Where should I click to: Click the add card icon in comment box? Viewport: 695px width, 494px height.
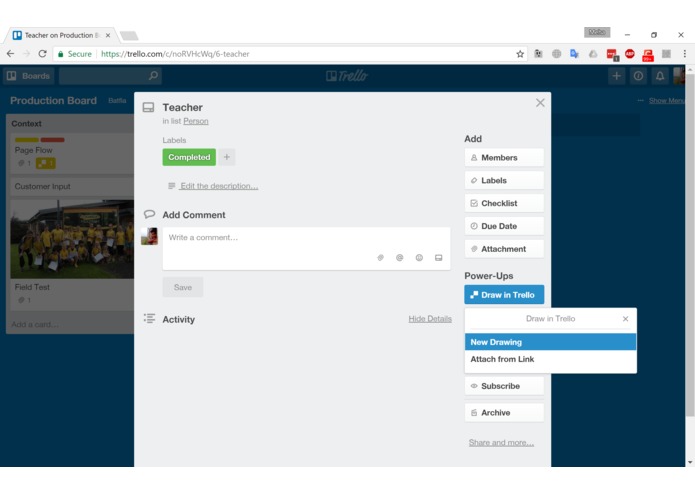pyautogui.click(x=438, y=258)
